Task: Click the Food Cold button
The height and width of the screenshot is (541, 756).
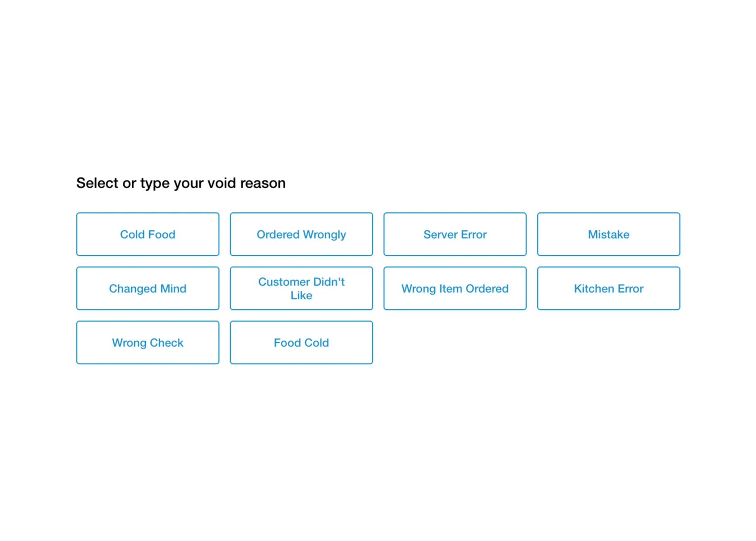Action: click(x=301, y=343)
